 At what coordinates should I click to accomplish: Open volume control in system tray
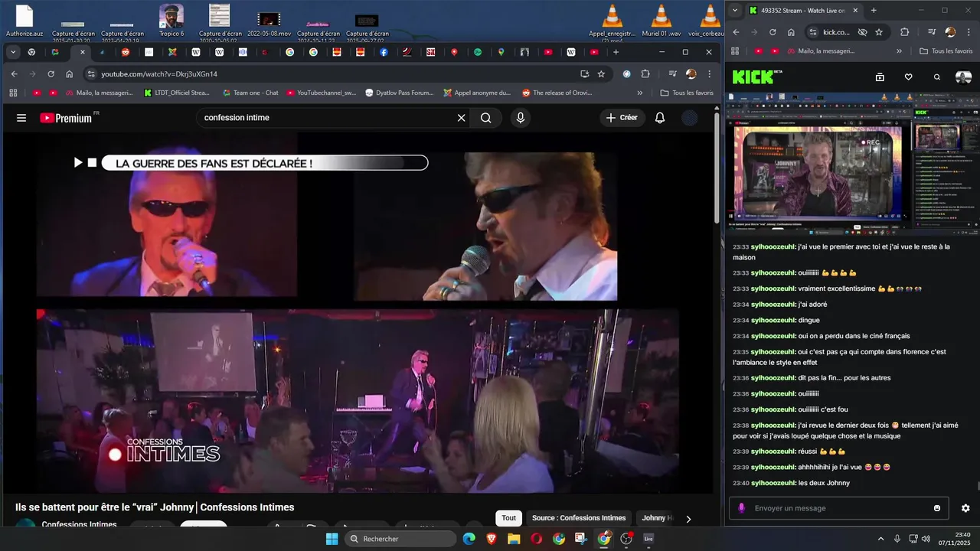[x=926, y=539]
